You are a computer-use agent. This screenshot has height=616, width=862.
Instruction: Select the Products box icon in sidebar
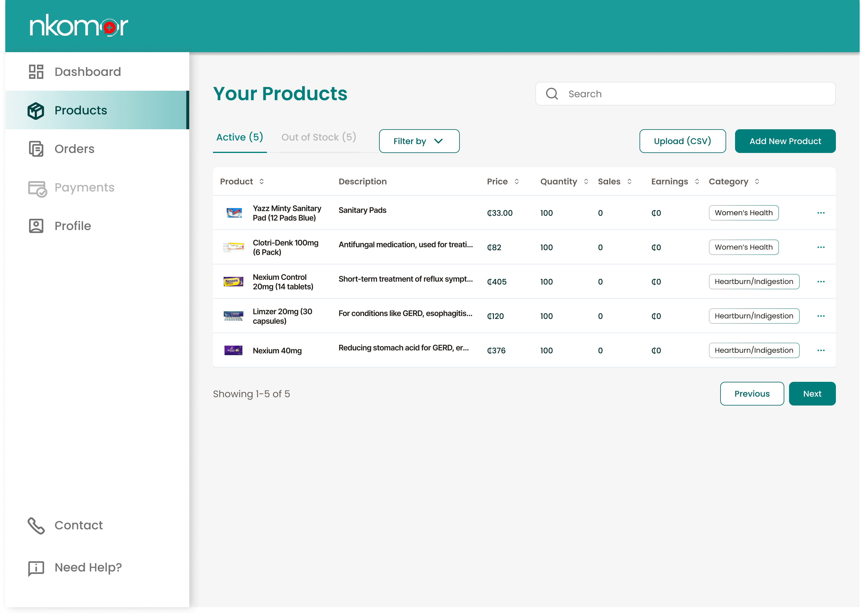(x=36, y=110)
